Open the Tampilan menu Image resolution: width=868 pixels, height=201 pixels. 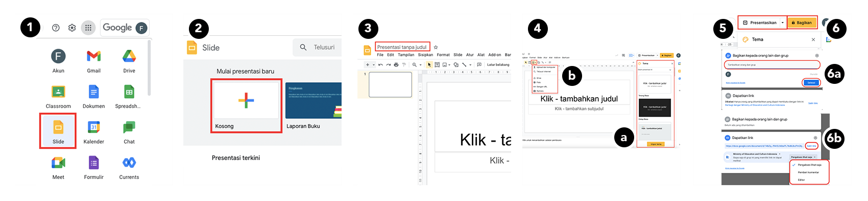coord(406,55)
